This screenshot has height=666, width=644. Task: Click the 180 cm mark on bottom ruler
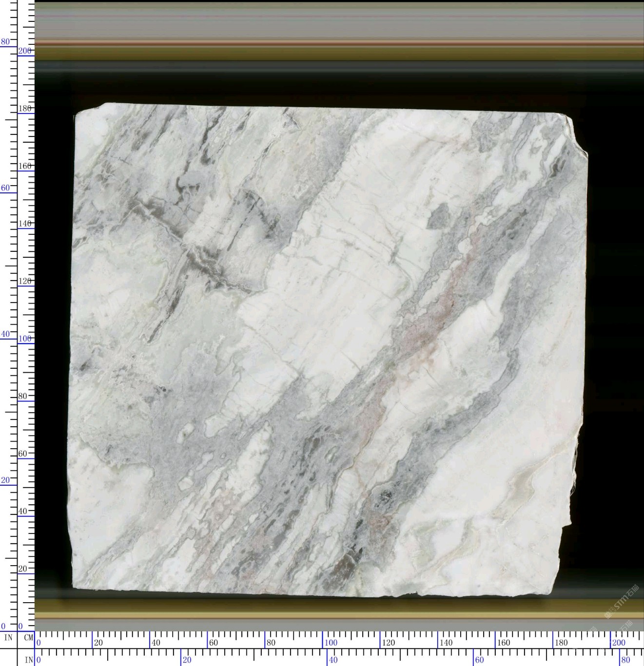[x=561, y=643]
